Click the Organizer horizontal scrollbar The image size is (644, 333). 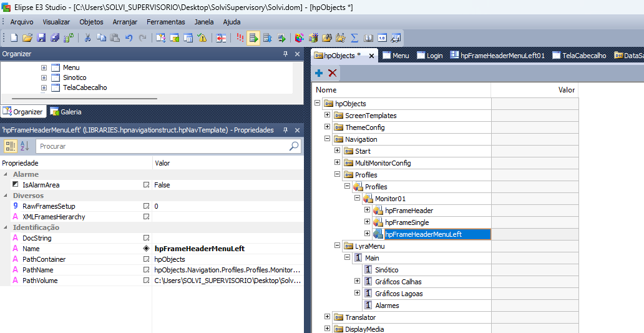[85, 99]
